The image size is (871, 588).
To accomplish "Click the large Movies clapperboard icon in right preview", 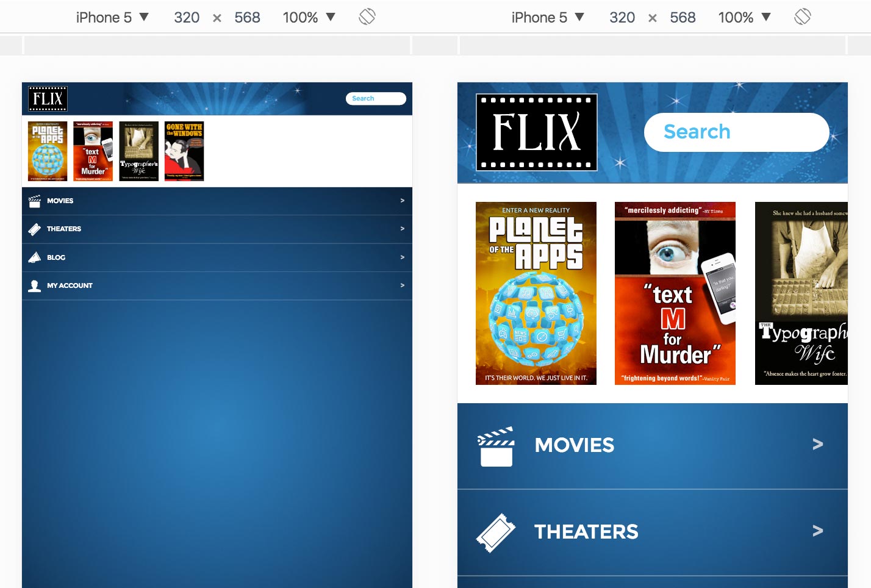I will coord(496,446).
